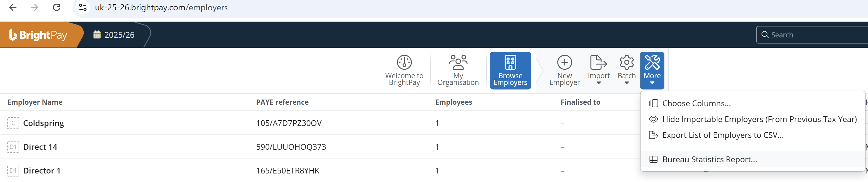
Task: Open the Direct 14 employer
Action: tap(40, 147)
